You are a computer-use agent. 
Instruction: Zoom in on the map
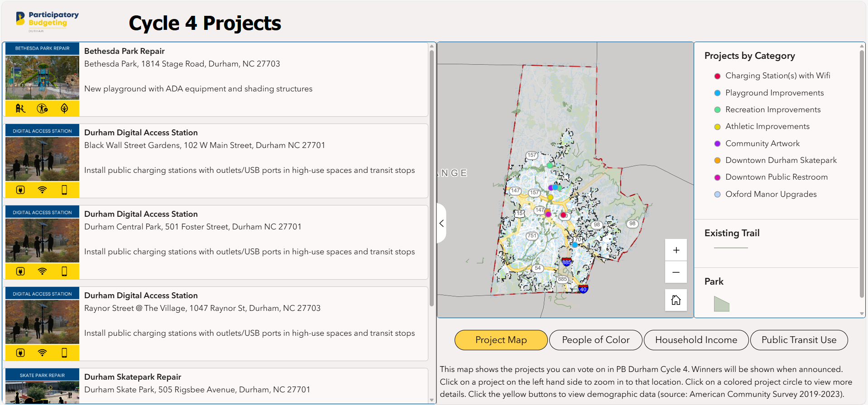[x=676, y=250]
